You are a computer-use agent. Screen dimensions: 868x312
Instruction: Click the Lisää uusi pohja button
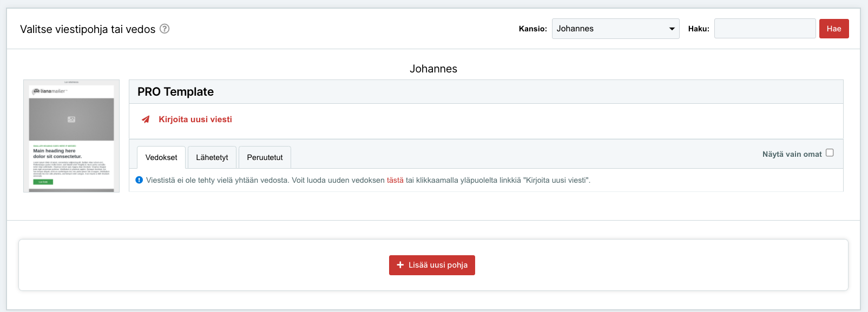point(432,265)
